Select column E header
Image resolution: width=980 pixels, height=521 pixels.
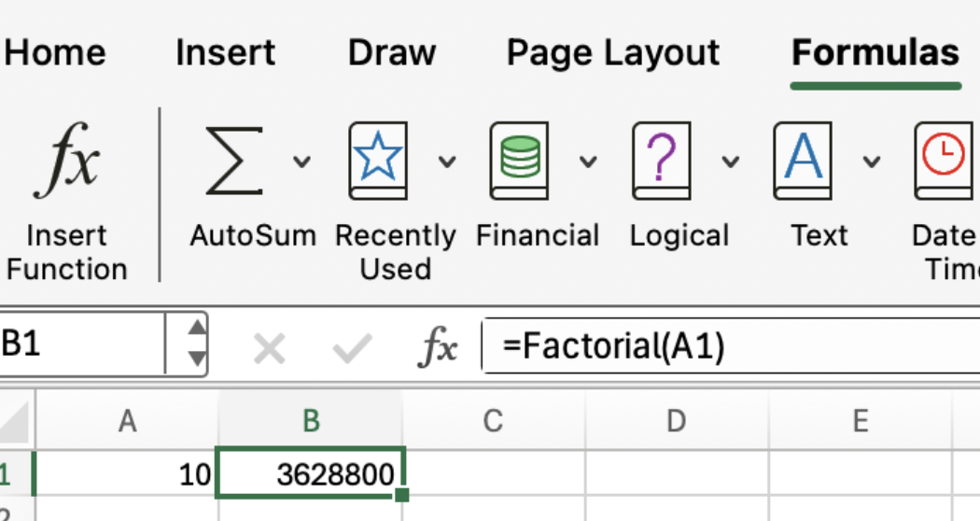click(860, 420)
